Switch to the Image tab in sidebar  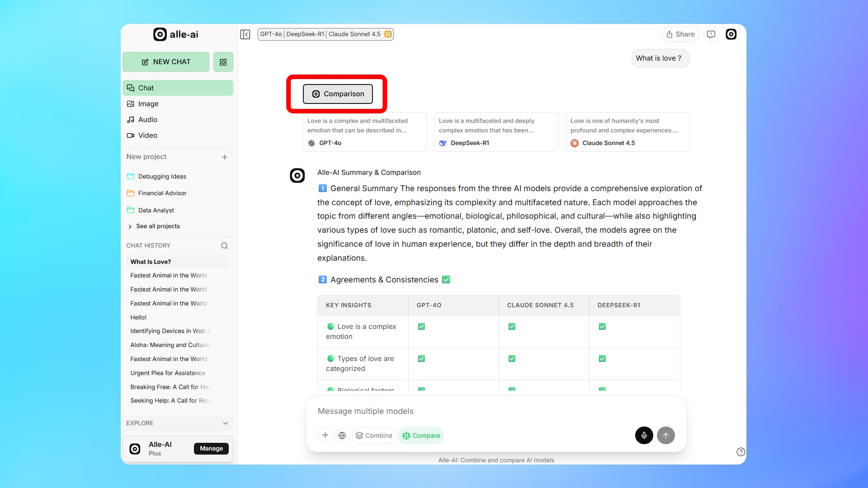148,104
